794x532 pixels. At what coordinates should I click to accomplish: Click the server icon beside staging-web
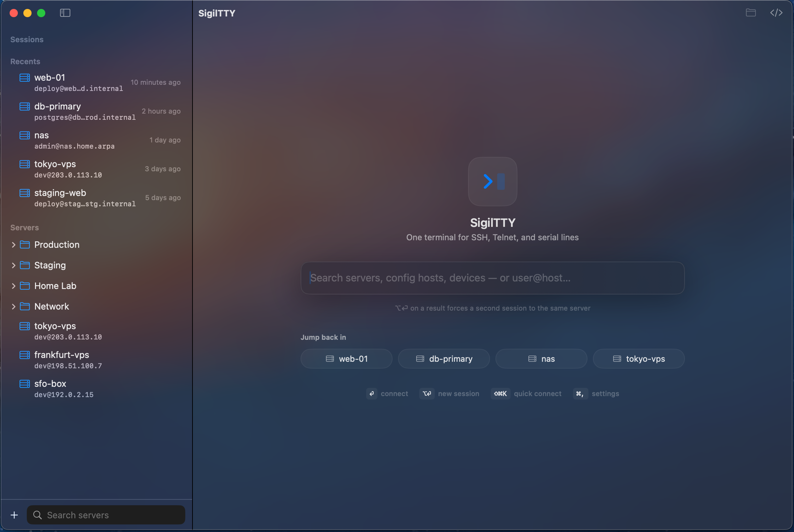(x=25, y=193)
